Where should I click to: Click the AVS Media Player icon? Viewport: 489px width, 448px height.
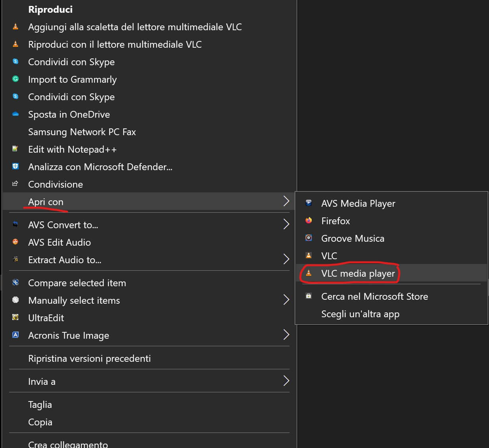coord(309,203)
